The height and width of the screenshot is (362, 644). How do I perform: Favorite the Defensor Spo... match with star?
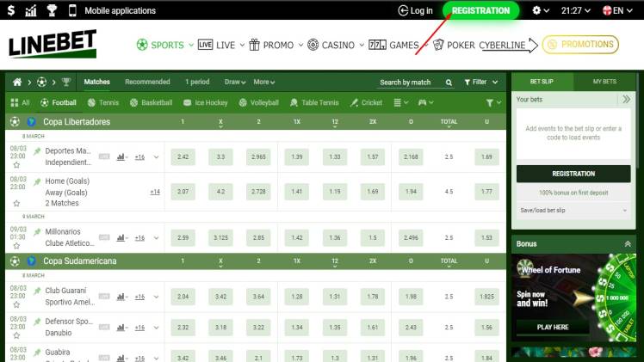pos(16,335)
